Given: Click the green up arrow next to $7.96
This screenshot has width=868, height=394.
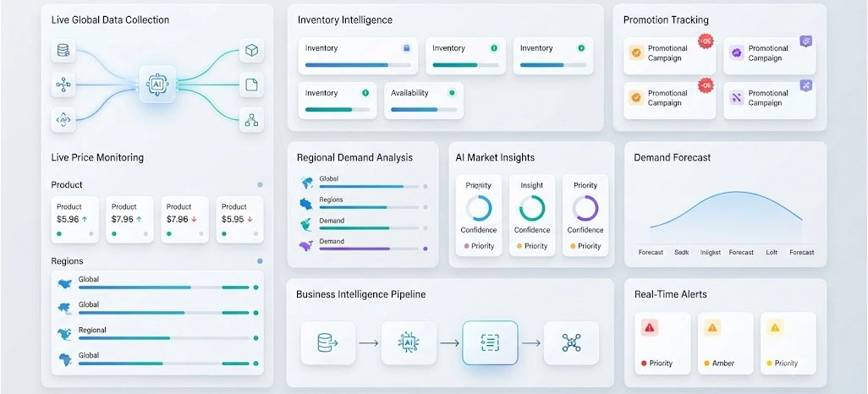Looking at the screenshot, I should click(139, 219).
